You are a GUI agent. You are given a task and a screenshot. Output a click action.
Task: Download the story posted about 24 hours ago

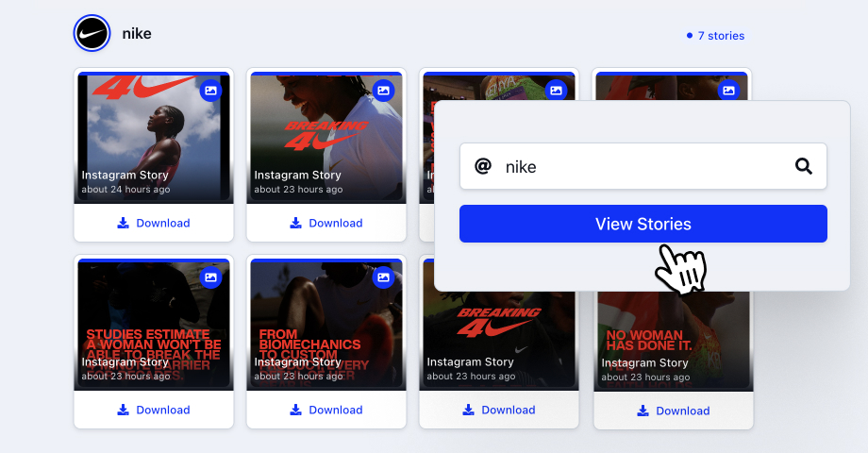click(154, 223)
